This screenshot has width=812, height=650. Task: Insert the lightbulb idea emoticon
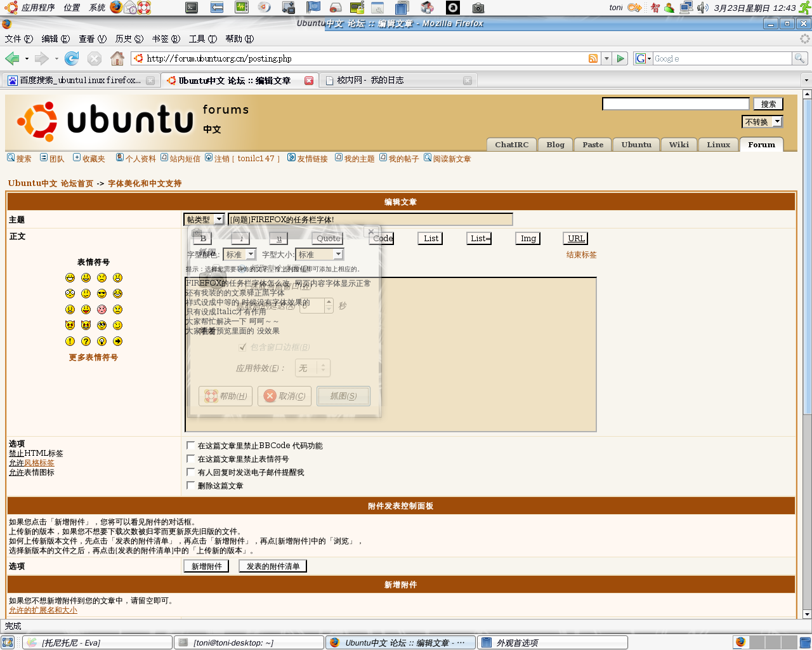(101, 341)
